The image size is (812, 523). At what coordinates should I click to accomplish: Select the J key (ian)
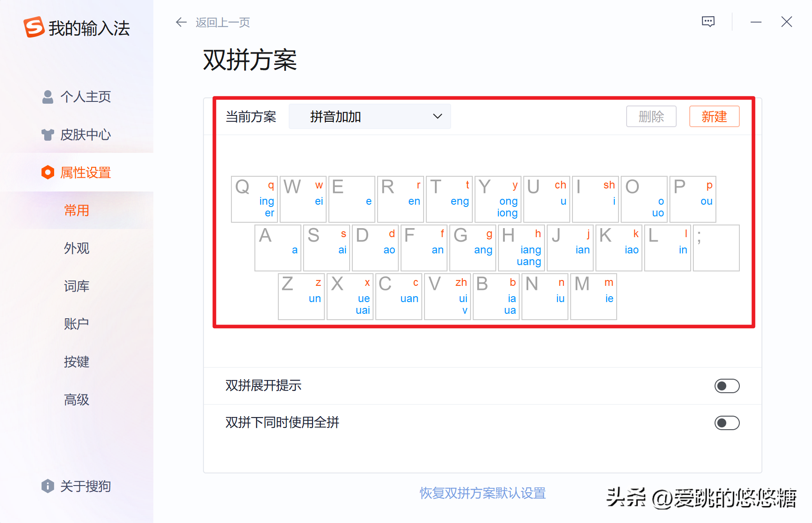click(x=570, y=248)
